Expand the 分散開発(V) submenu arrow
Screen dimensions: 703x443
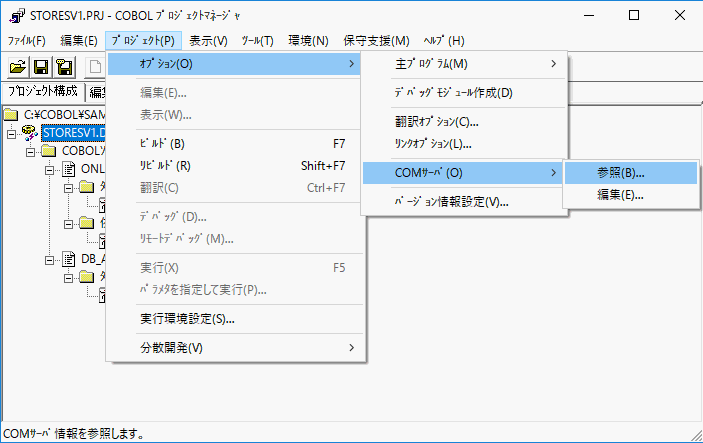[352, 347]
